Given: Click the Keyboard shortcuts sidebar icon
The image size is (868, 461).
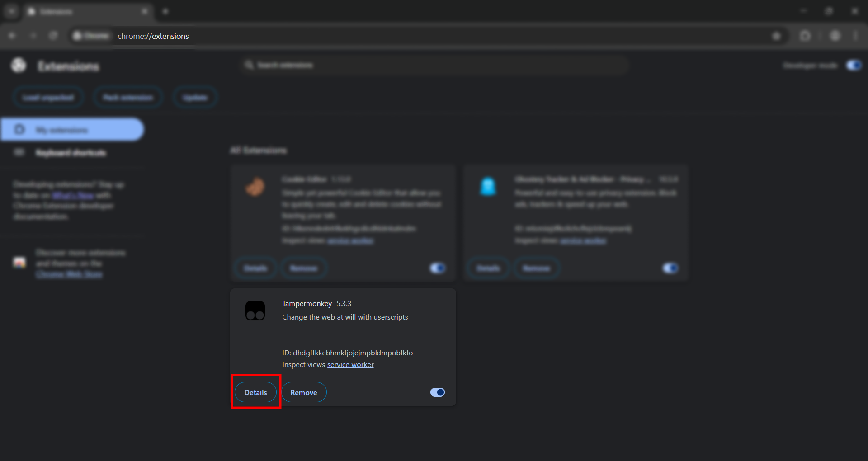Looking at the screenshot, I should pyautogui.click(x=19, y=152).
